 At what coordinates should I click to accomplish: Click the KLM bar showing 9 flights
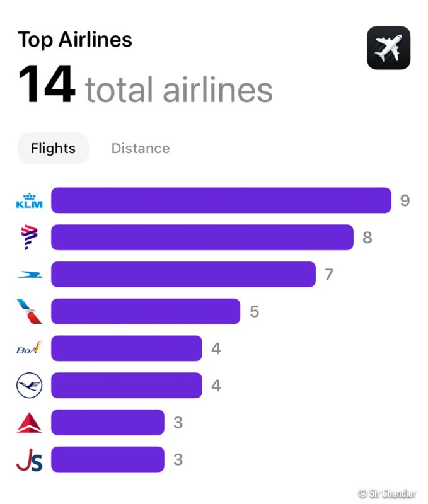tap(221, 201)
